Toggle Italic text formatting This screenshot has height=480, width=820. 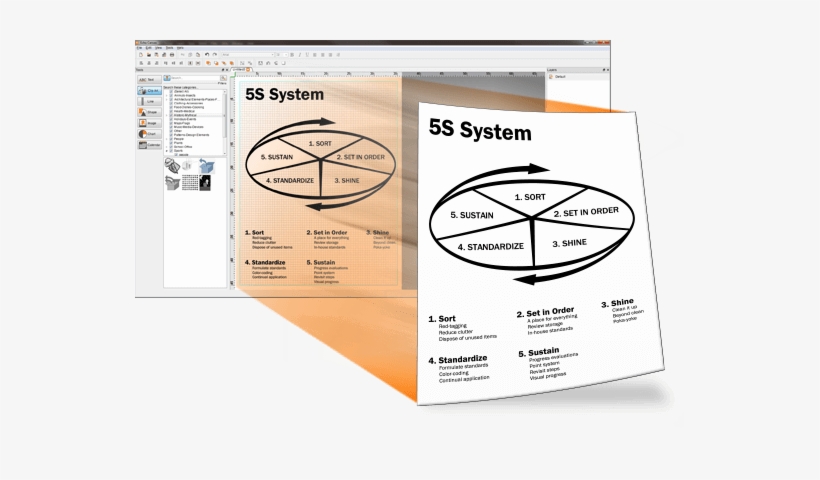click(300, 54)
